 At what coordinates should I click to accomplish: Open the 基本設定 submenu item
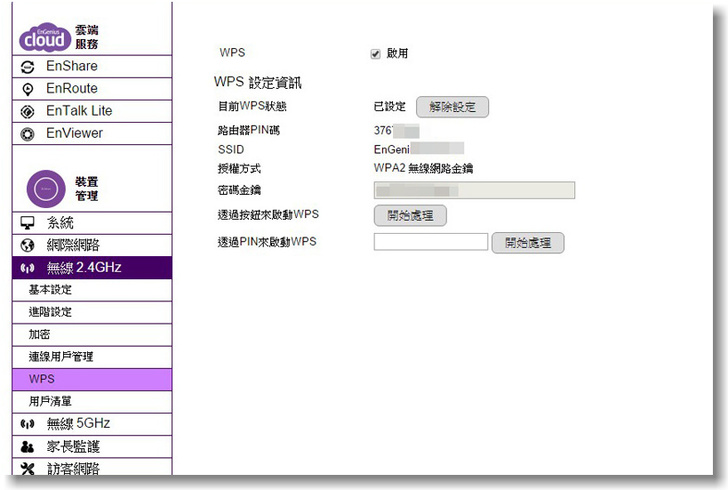click(x=50, y=290)
